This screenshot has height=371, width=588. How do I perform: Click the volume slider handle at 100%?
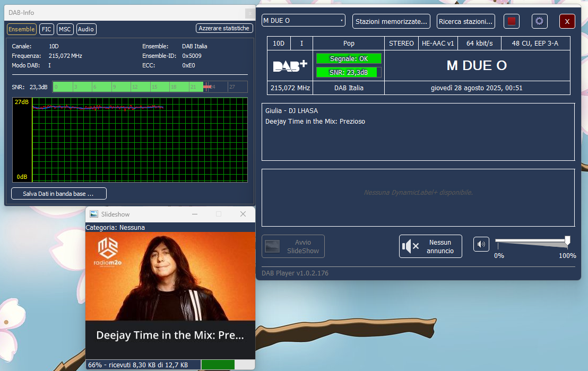coord(567,240)
